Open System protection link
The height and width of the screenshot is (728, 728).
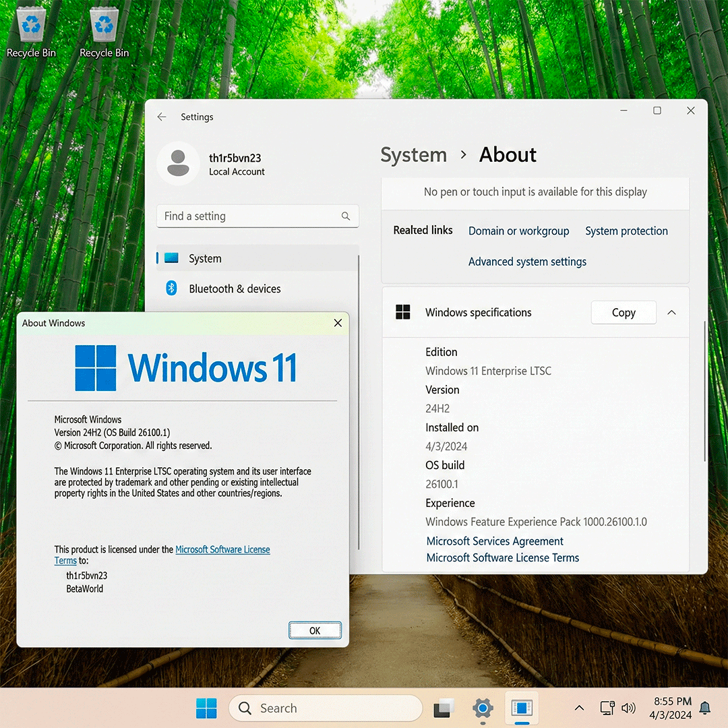(x=626, y=231)
